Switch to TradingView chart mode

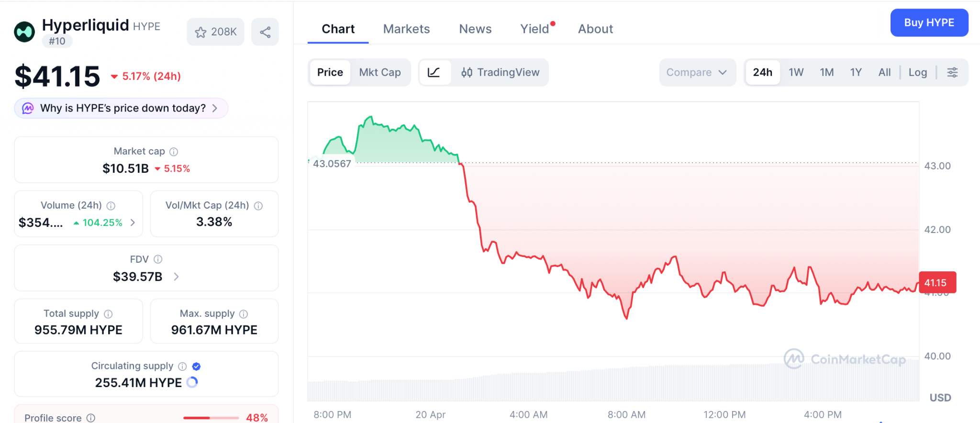tap(500, 72)
